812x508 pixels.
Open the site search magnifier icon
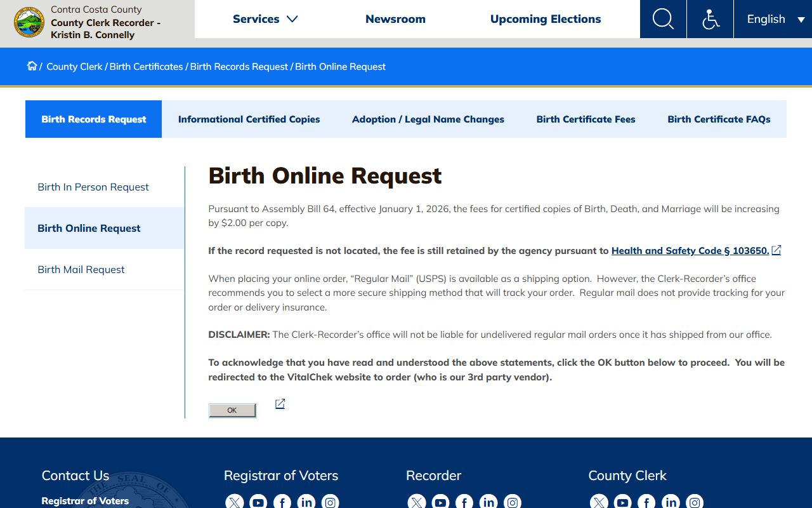point(663,19)
